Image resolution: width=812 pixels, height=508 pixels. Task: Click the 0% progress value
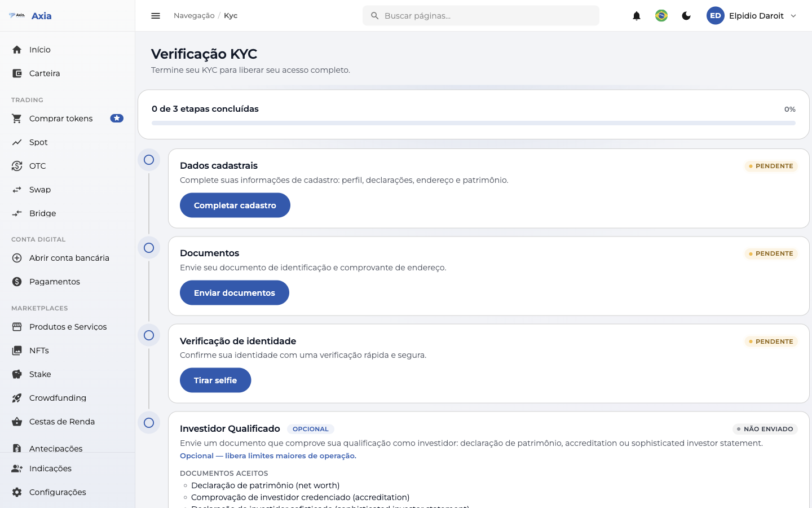pos(790,110)
